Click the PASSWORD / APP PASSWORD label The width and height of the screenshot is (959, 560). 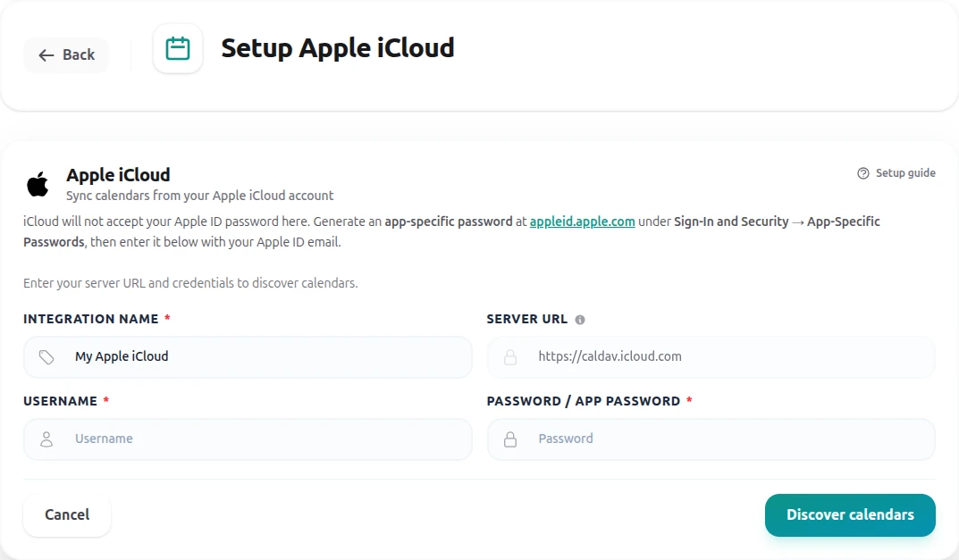(584, 401)
